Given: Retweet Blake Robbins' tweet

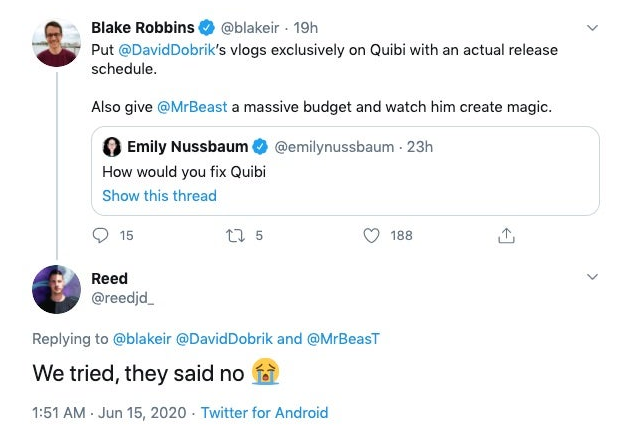Looking at the screenshot, I should point(235,236).
